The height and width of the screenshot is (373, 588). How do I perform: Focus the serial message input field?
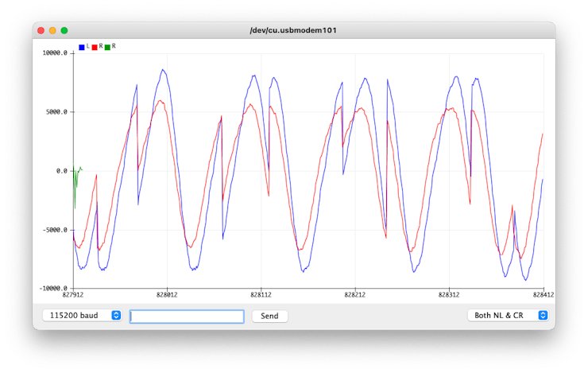187,317
